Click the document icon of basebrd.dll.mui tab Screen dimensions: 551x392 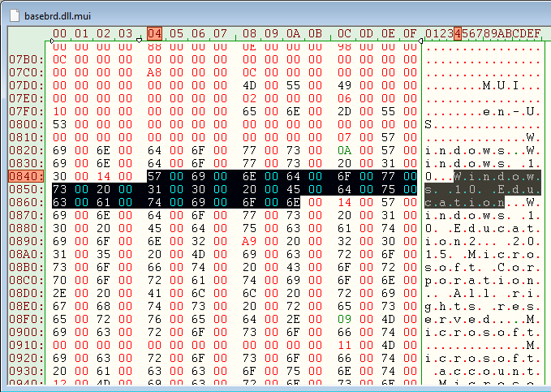(x=15, y=15)
